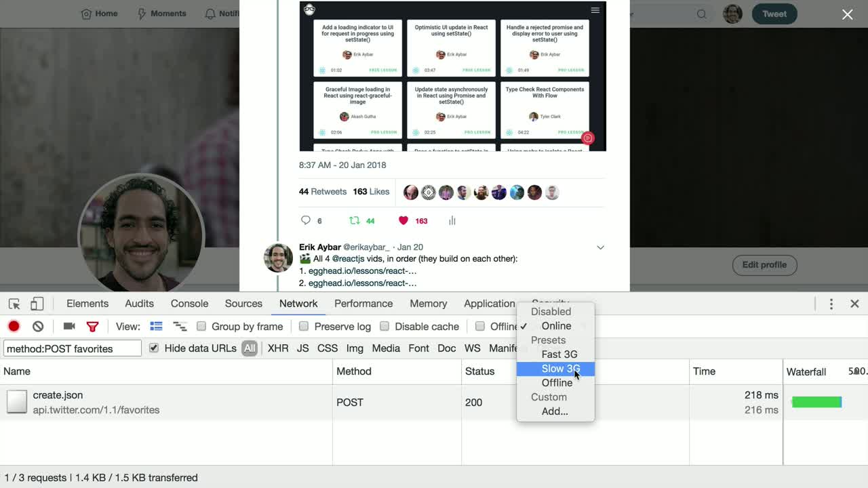This screenshot has height=488, width=868.
Task: Check the Disable cache checkbox
Action: (x=384, y=326)
